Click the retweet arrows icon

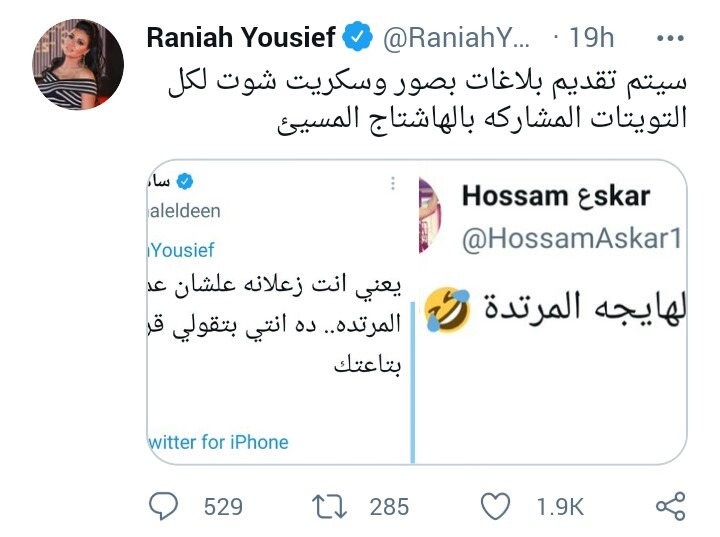tap(327, 506)
